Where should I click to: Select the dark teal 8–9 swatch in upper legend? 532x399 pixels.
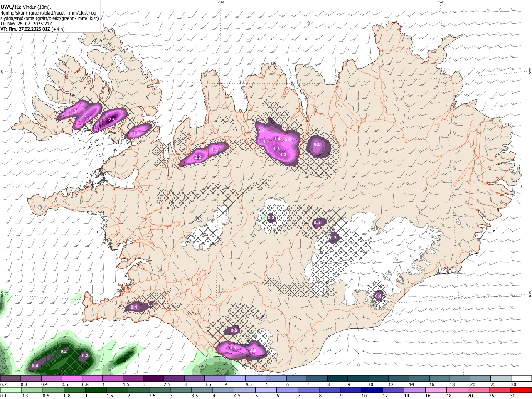click(338, 379)
